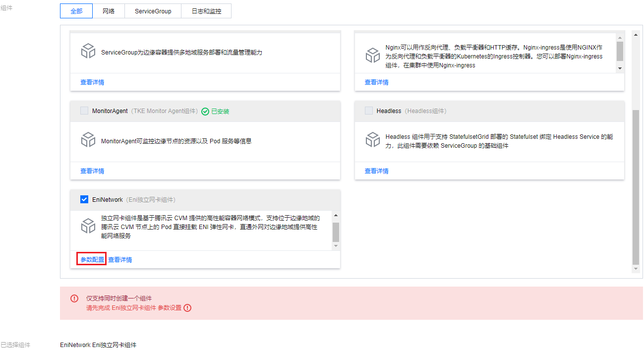The image size is (644, 354).
Task: Click the Headless card title
Action: point(389,111)
